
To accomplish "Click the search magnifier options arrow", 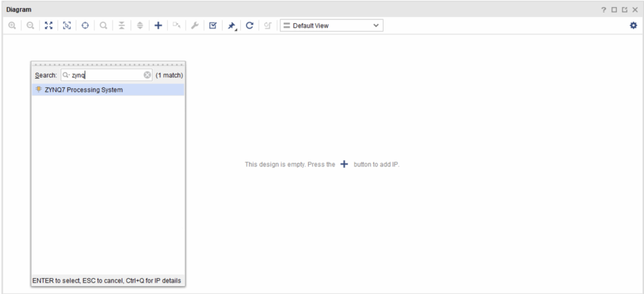I will [x=67, y=75].
